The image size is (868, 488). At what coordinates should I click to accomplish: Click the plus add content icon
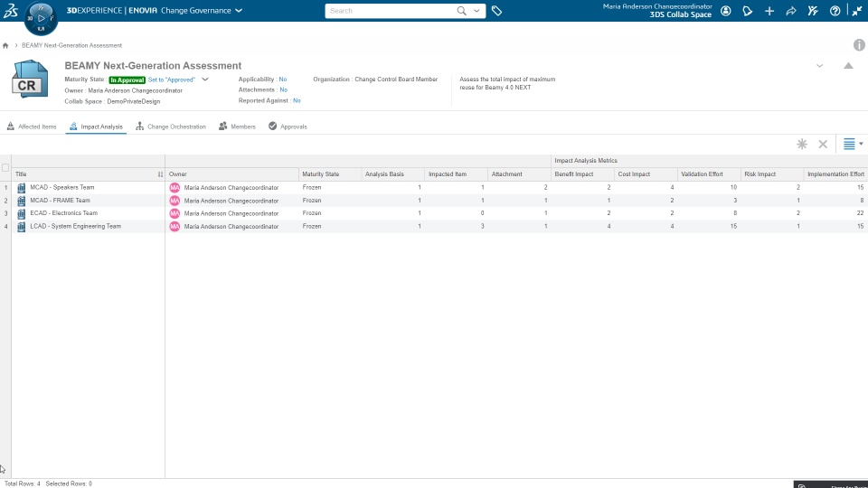(769, 11)
